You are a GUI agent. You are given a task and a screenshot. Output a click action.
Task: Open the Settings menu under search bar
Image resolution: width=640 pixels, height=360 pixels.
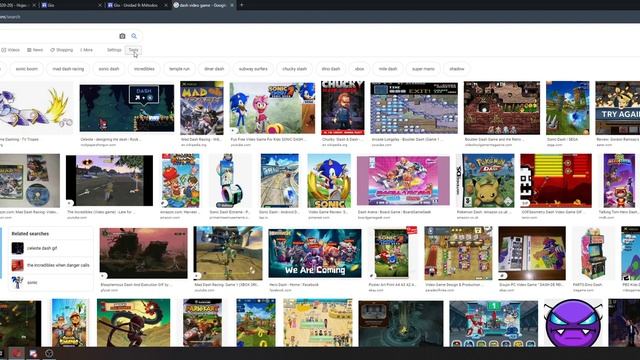click(x=114, y=50)
